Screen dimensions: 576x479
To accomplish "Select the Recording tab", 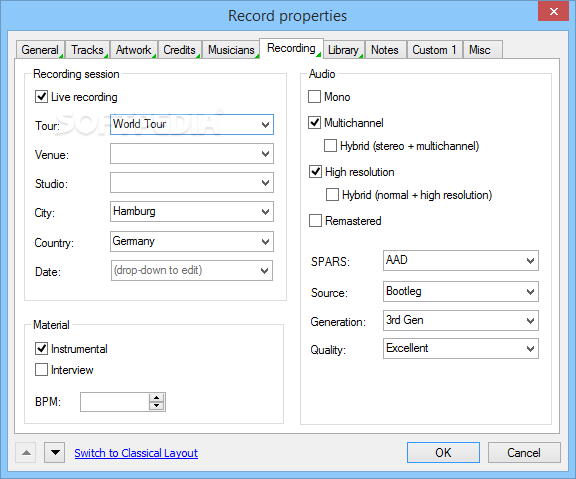I will pyautogui.click(x=291, y=48).
